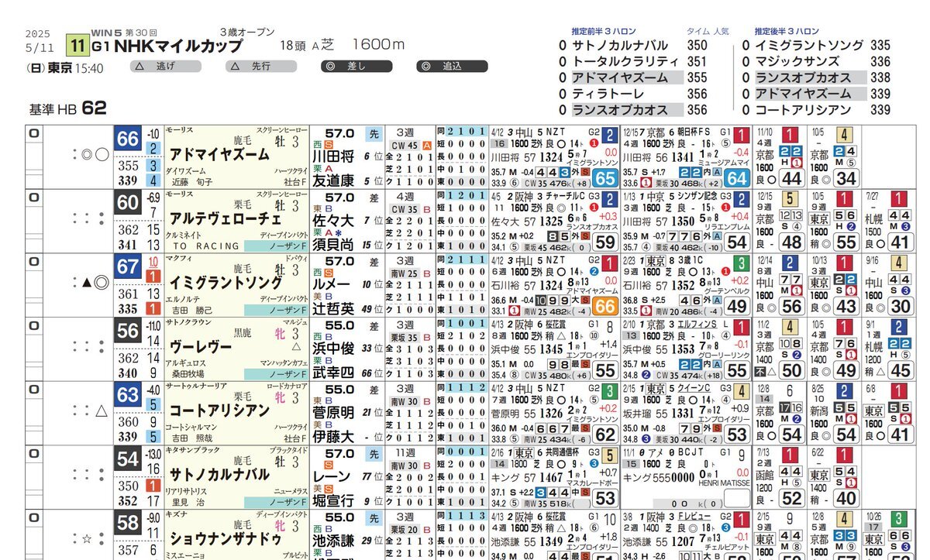
Task: Click jockey name 菅原明 in the jockey column
Action: 333,413
